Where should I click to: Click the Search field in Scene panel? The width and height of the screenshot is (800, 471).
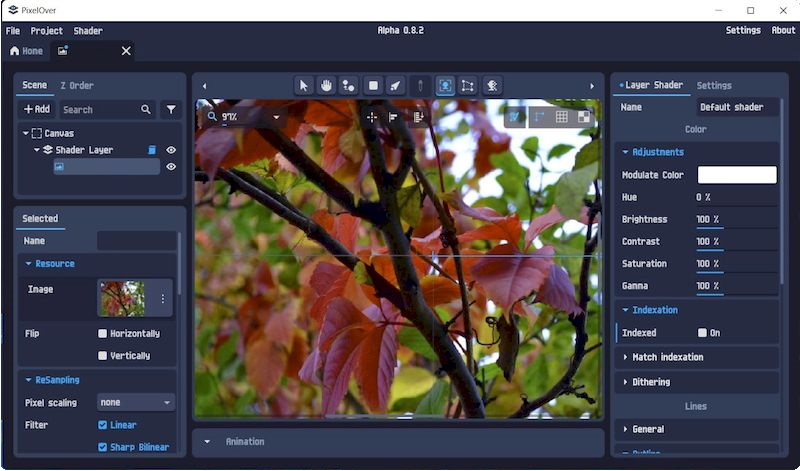[x=98, y=110]
